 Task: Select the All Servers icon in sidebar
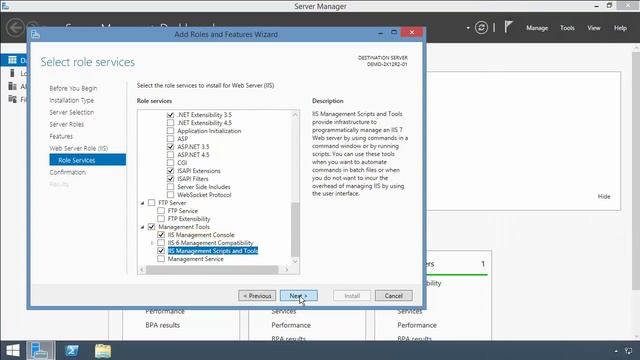point(12,86)
